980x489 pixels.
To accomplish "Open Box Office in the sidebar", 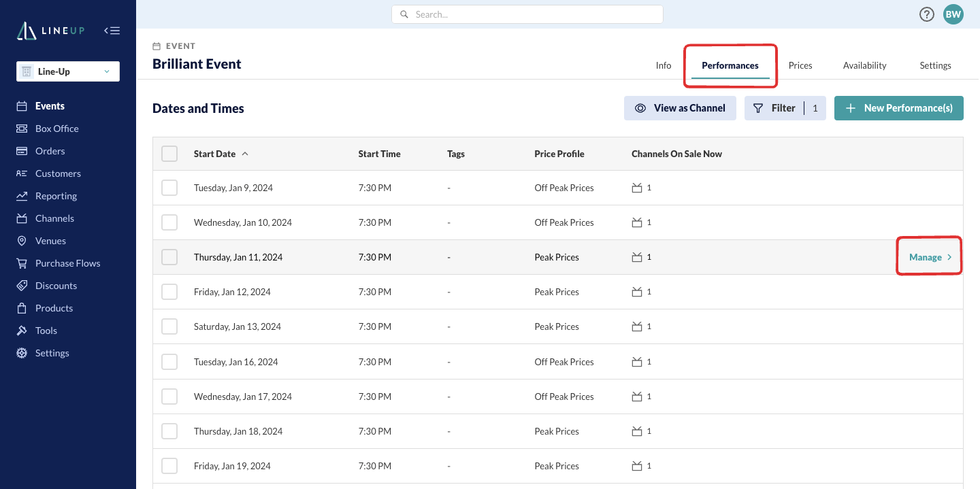I will (56, 129).
